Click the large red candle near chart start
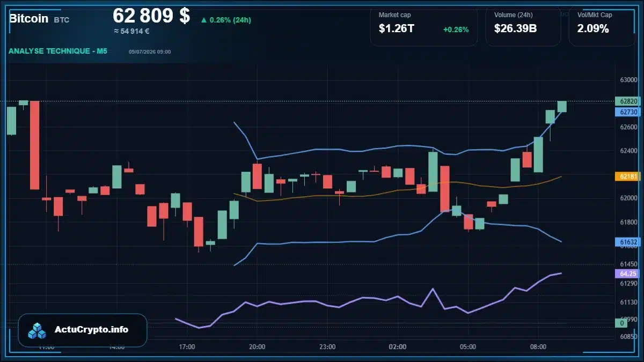The height and width of the screenshot is (362, 644). pyautogui.click(x=34, y=145)
